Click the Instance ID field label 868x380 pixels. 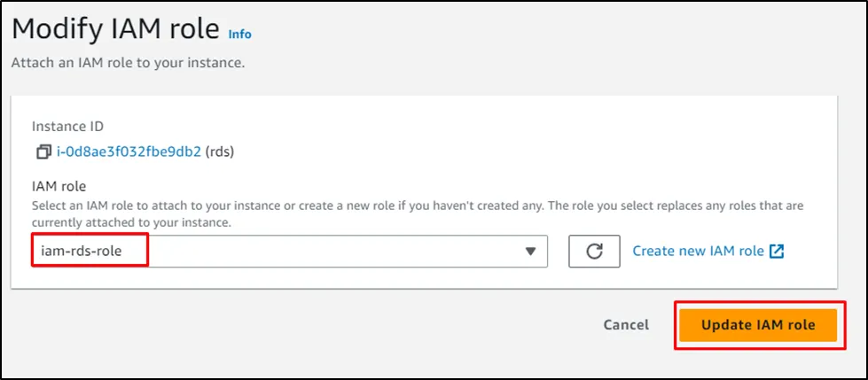pyautogui.click(x=67, y=127)
